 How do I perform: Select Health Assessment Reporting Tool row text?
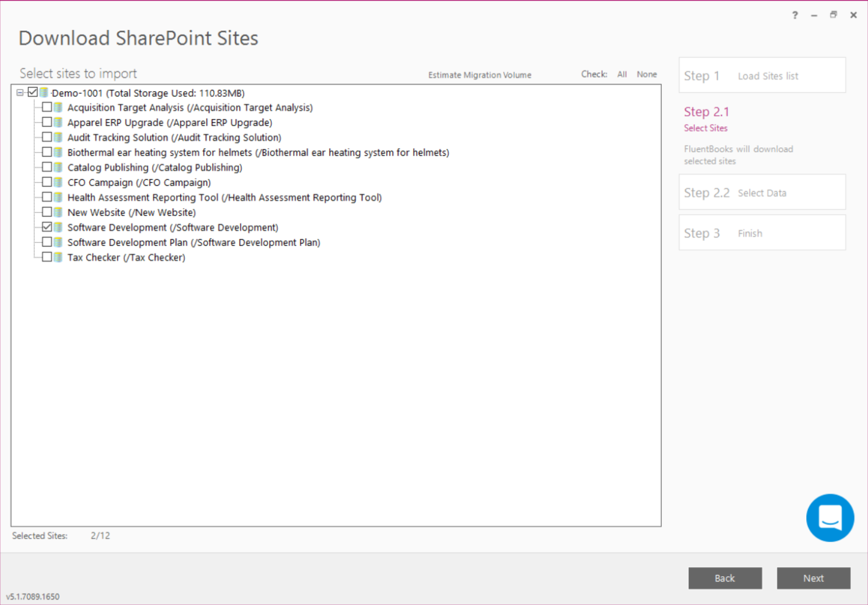pos(225,198)
